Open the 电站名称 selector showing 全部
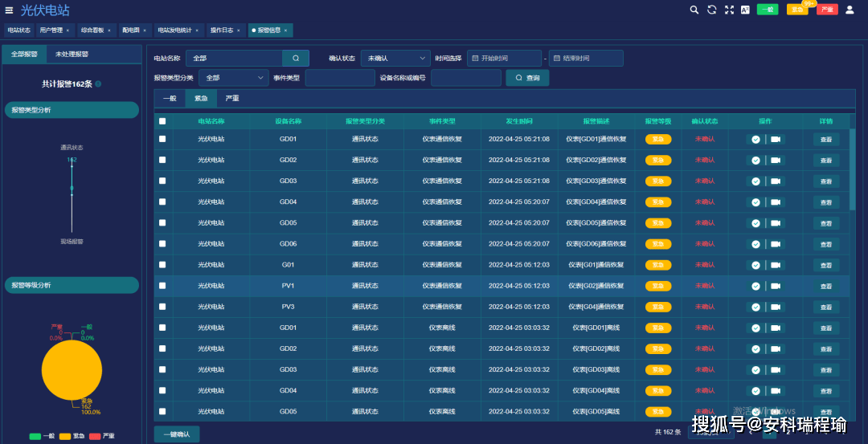 (234, 58)
